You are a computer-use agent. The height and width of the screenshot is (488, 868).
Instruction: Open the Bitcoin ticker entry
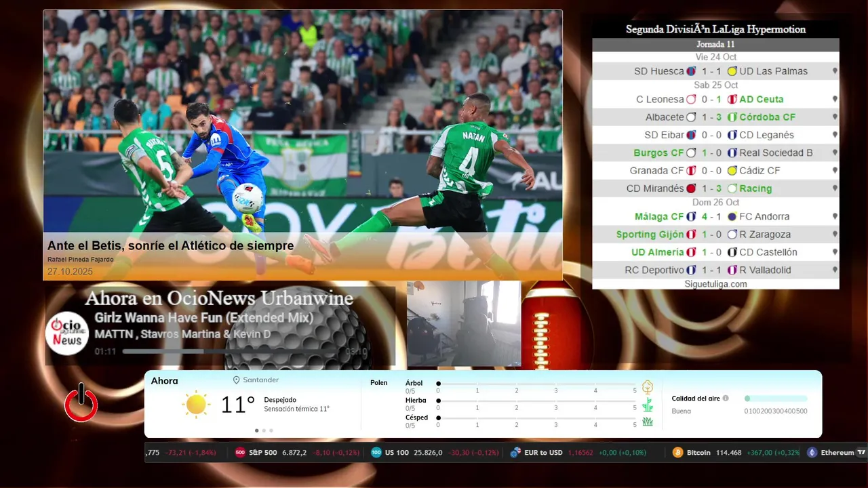pyautogui.click(x=736, y=453)
